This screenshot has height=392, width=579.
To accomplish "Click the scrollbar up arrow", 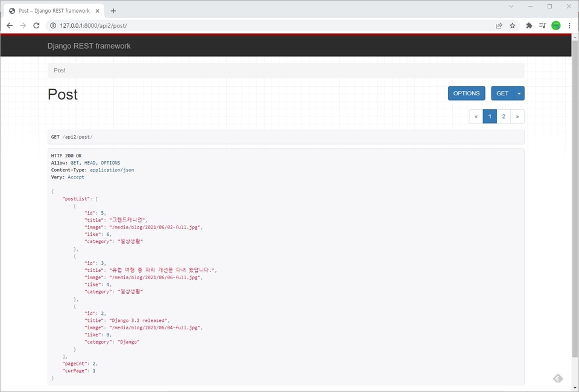I will click(x=575, y=37).
